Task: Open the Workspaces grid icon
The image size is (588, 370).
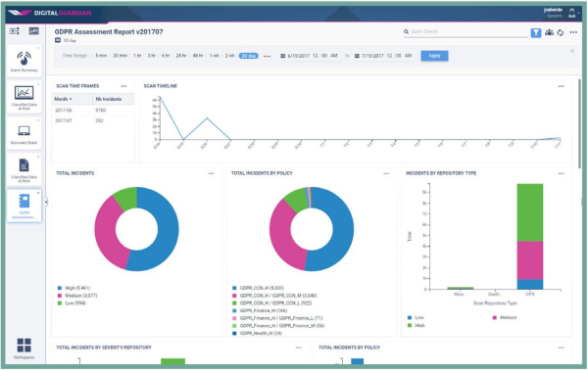Action: [24, 346]
